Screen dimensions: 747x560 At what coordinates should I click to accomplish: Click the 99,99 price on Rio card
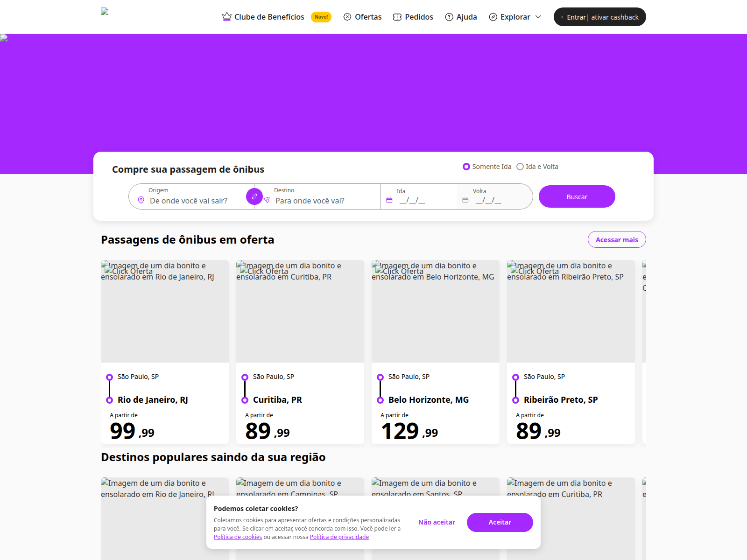click(132, 431)
